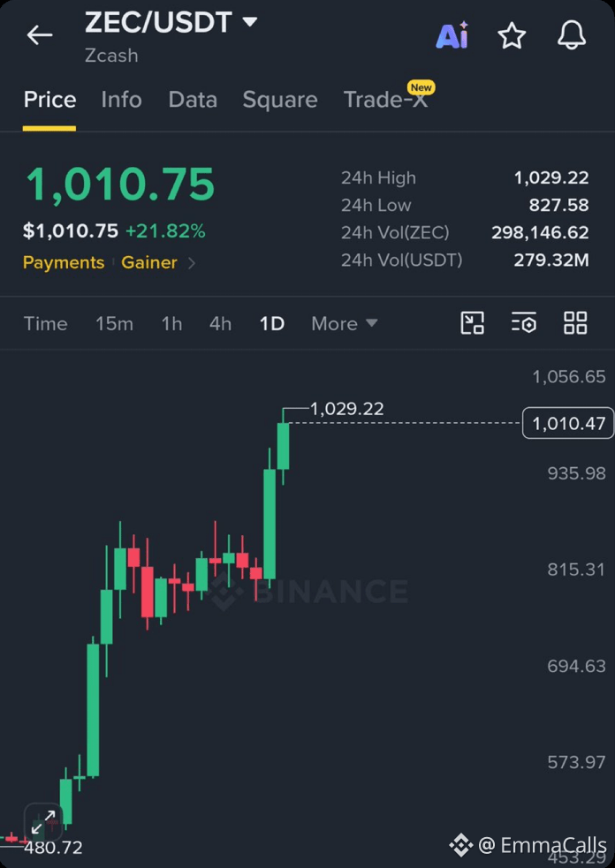Open the Gainer category chevron
615x868 pixels.
point(191,263)
